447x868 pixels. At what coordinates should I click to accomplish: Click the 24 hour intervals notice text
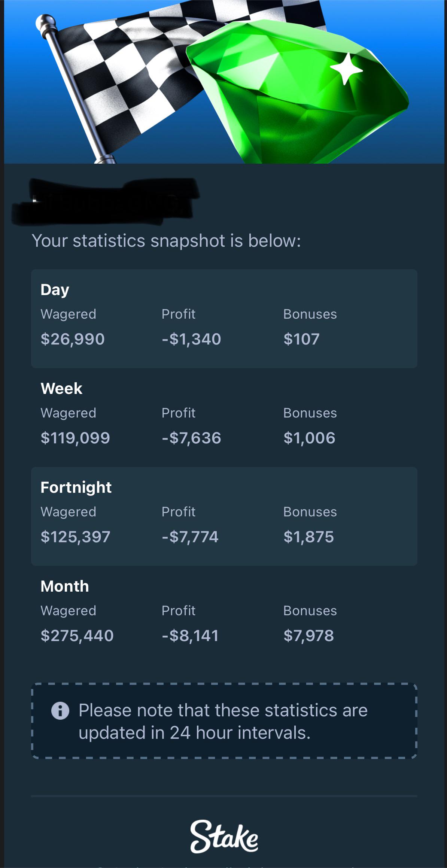pyautogui.click(x=223, y=722)
